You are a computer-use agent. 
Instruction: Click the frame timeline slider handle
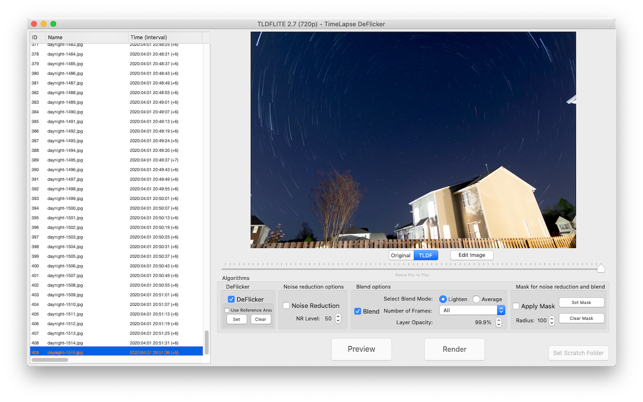[601, 268]
